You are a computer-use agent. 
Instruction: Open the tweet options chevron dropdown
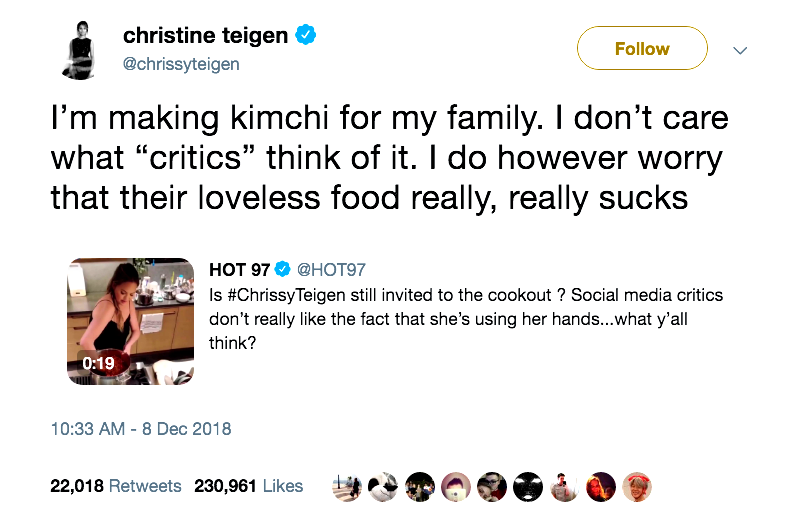740,49
